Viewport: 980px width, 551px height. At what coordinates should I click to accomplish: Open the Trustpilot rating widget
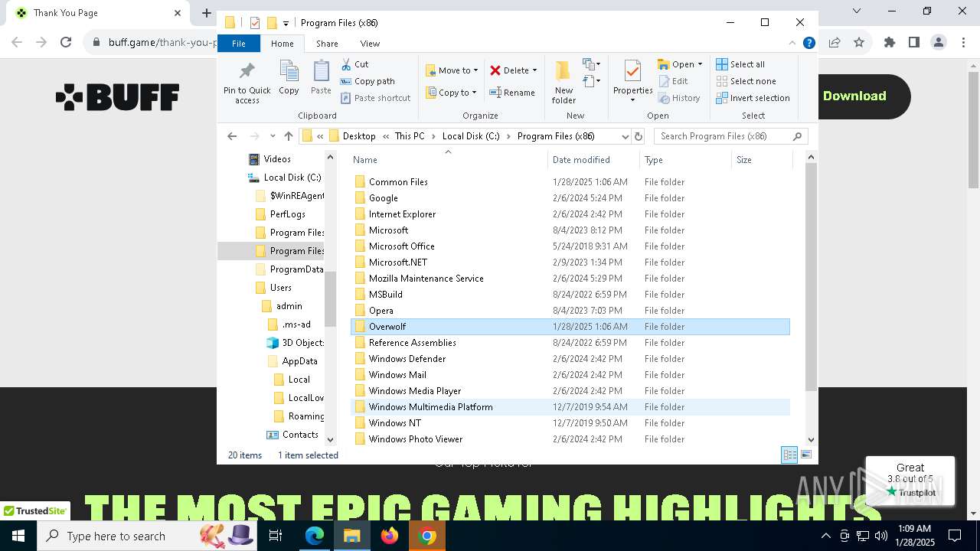(x=910, y=481)
